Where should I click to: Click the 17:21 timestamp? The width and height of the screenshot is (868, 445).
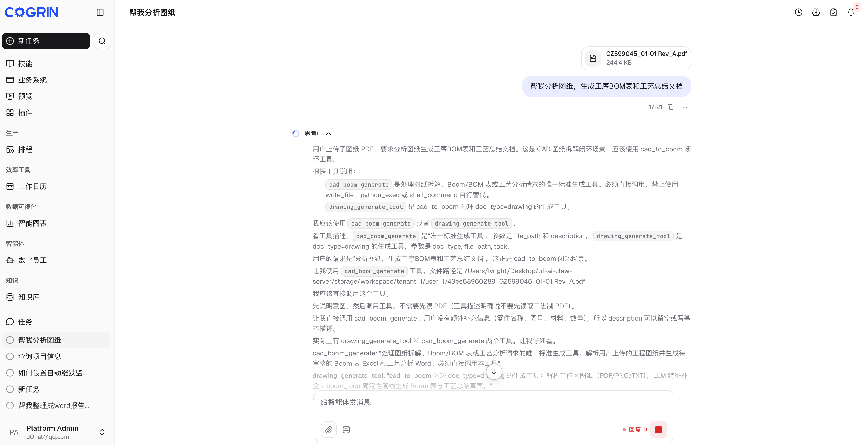pyautogui.click(x=655, y=107)
